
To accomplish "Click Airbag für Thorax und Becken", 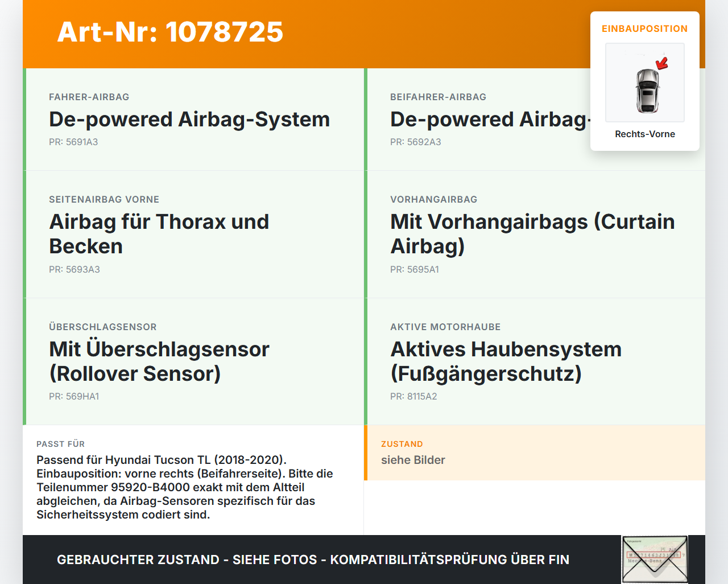I will pyautogui.click(x=159, y=234).
